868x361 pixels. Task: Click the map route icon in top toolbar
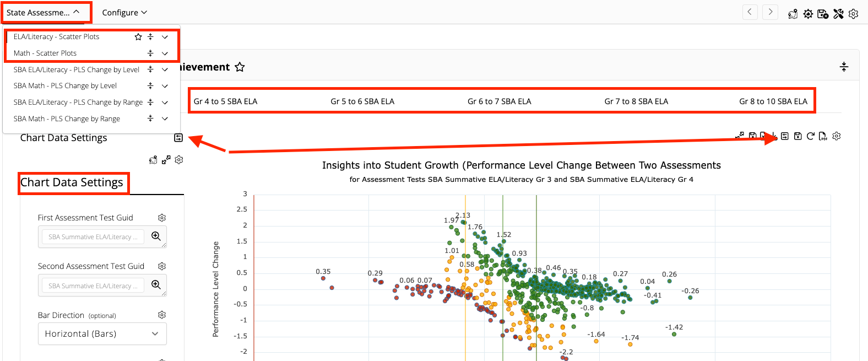coord(793,14)
